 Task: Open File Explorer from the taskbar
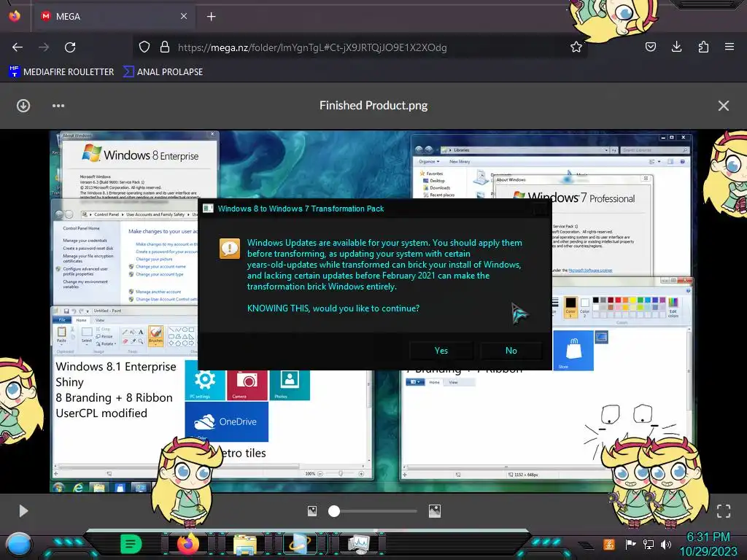(x=245, y=545)
